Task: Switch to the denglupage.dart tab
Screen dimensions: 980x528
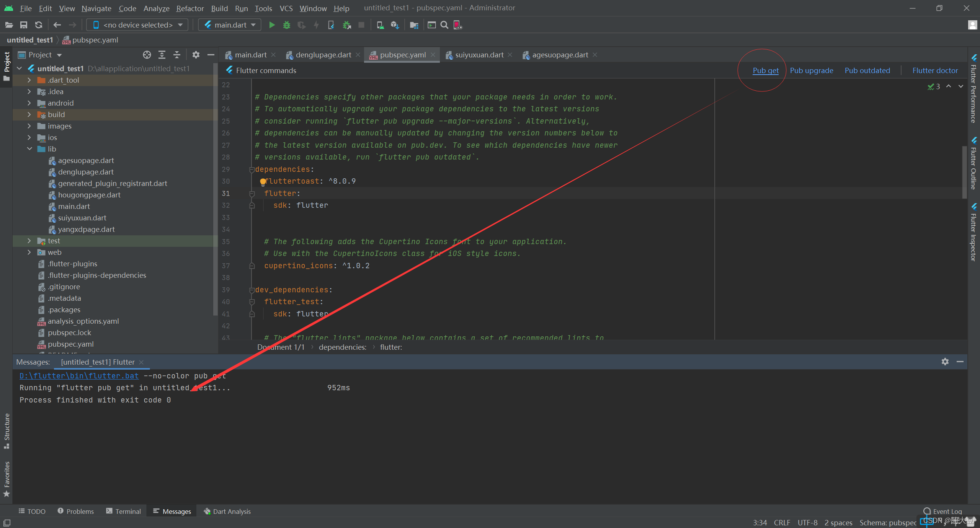Action: pyautogui.click(x=323, y=55)
